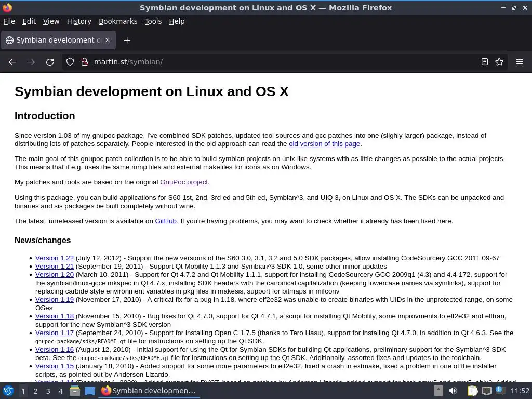Open the Version 1.17 link
532x399 pixels.
pos(54,333)
